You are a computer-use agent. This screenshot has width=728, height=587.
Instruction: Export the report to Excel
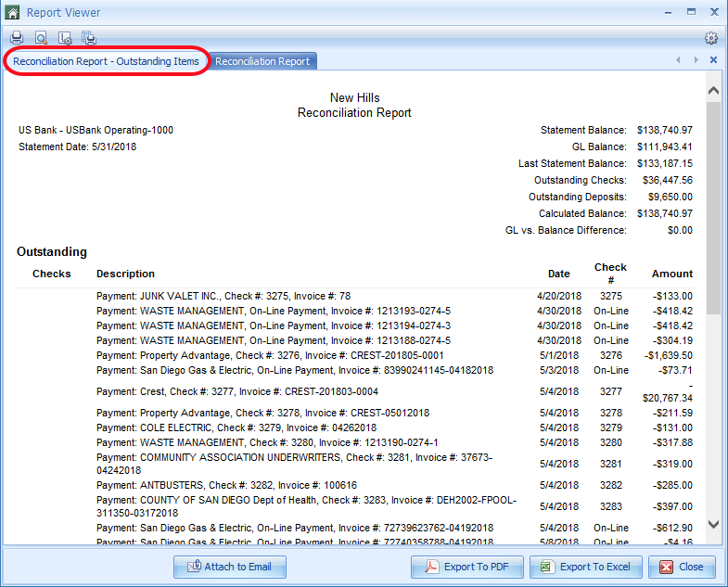[585, 567]
